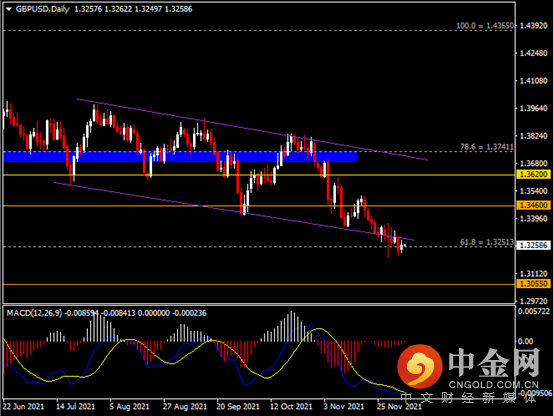The height and width of the screenshot is (416, 554).
Task: Click the 0.00 MACD axis label
Action: pos(525,341)
